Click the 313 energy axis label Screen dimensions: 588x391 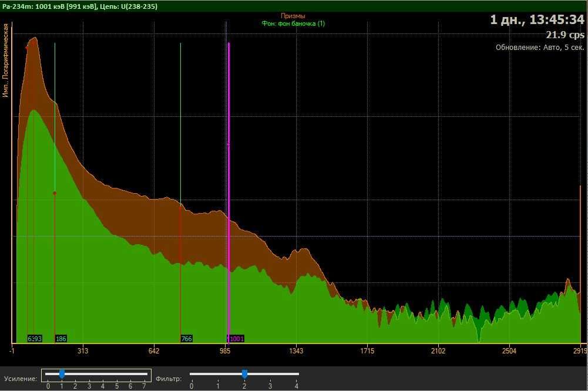[83, 351]
